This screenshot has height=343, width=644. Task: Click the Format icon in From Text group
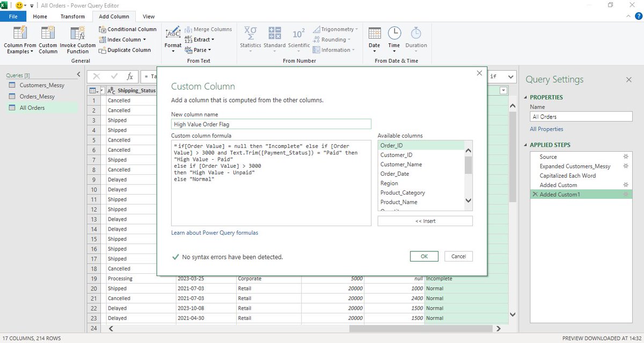tap(173, 38)
